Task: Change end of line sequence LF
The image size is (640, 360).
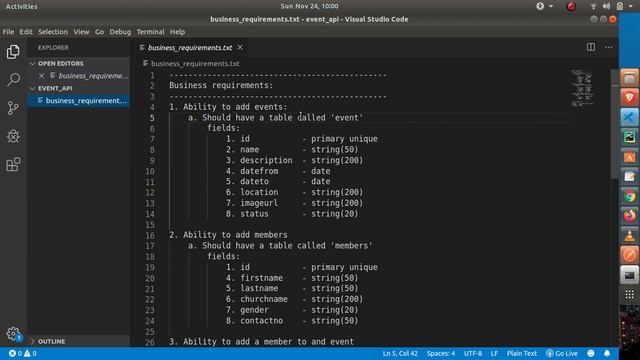Action: 494,353
